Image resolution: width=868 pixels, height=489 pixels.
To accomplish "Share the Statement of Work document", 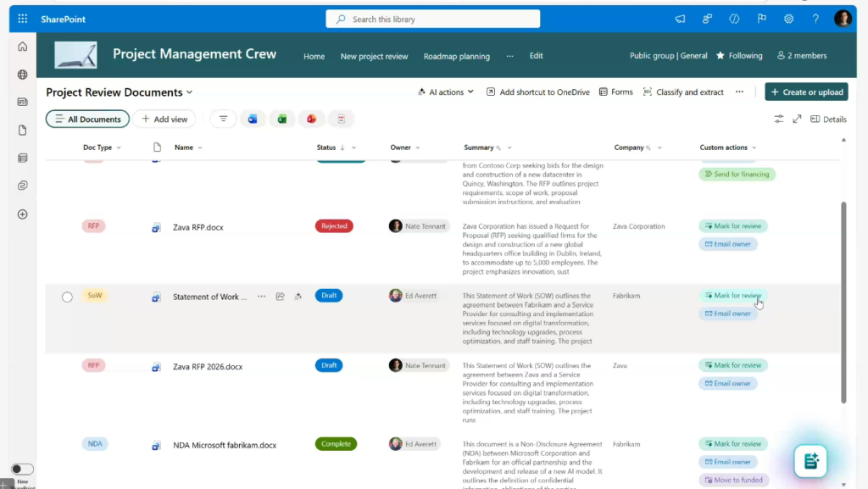I will coord(280,297).
